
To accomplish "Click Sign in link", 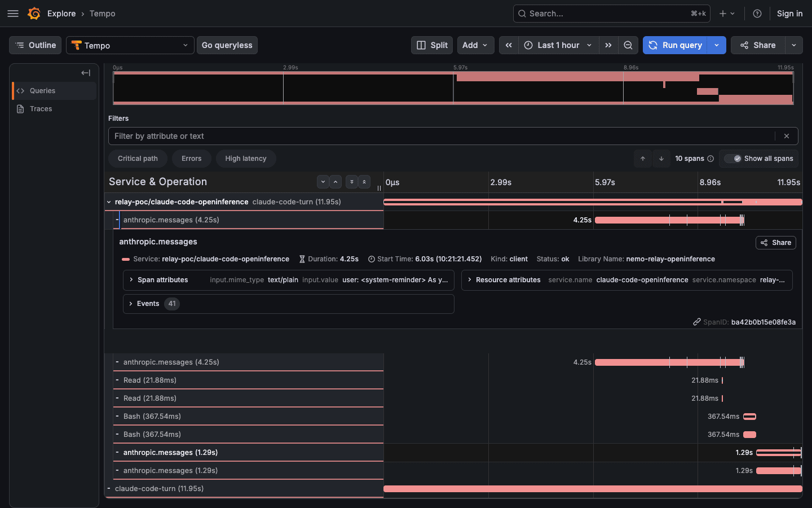I will 789,14.
